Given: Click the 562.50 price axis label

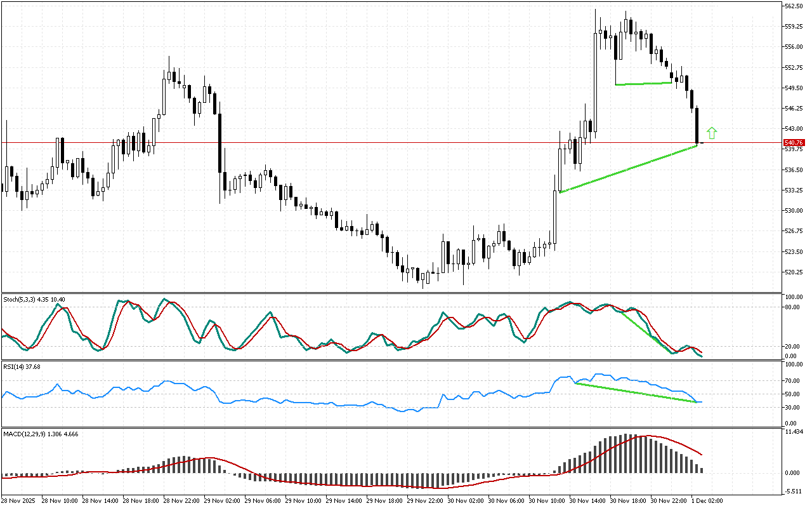Looking at the screenshot, I should click(x=794, y=6).
